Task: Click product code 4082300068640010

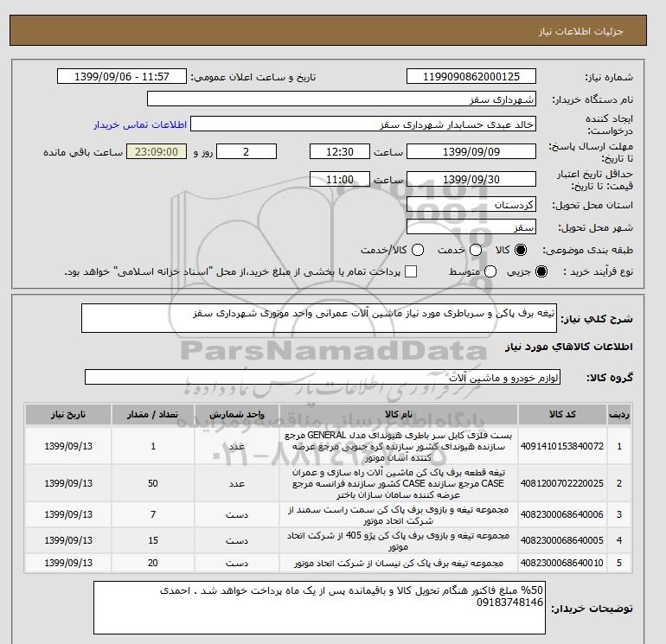Action: point(562,563)
